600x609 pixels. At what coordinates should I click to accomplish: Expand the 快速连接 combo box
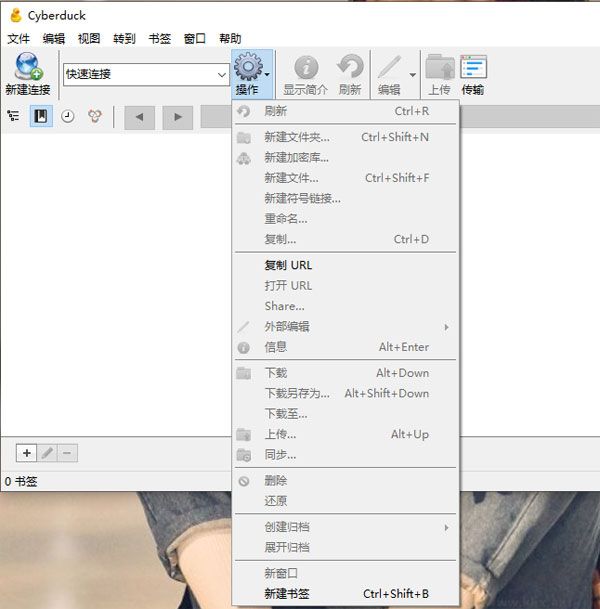(x=222, y=74)
